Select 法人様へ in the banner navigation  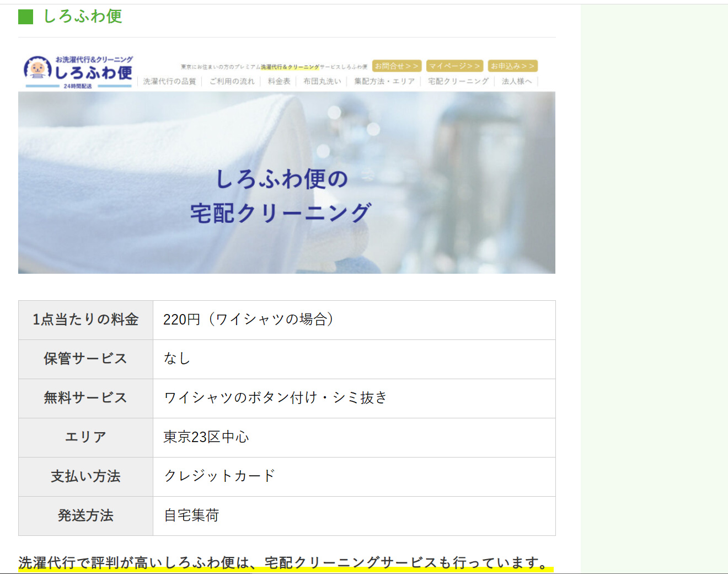coord(517,81)
